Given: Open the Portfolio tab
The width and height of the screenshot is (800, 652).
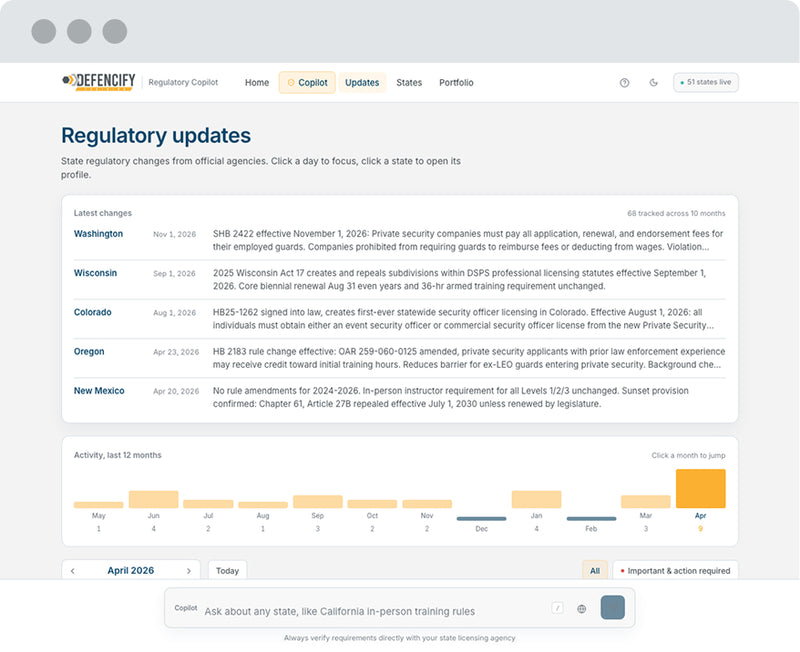Looking at the screenshot, I should [x=456, y=83].
